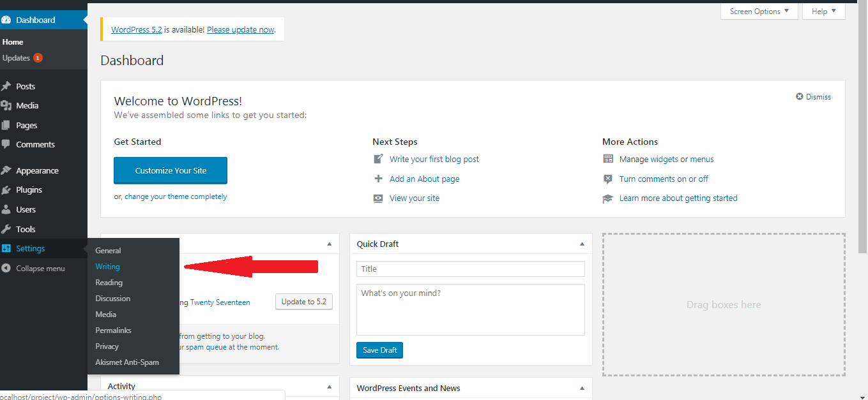Click the Please update now link
This screenshot has width=868, height=400.
point(240,29)
